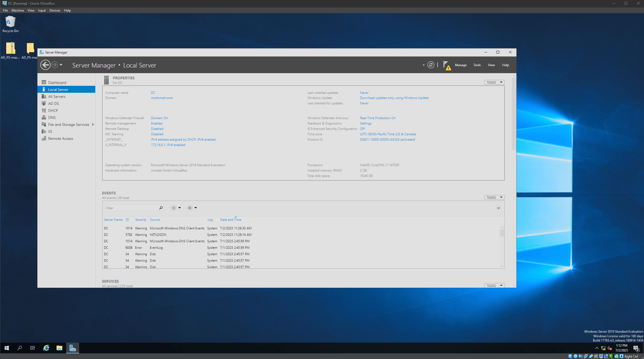Open the criteria list dropdown arrow
644x359 pixels.
click(x=180, y=208)
